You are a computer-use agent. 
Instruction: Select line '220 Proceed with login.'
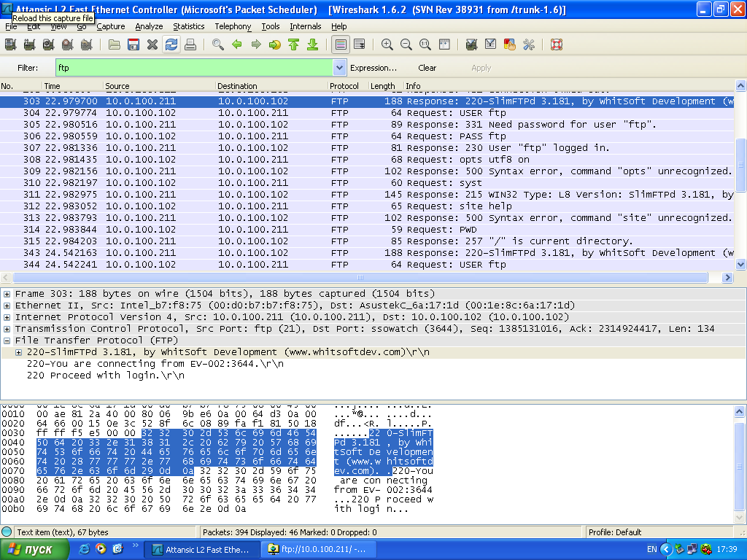(106, 376)
